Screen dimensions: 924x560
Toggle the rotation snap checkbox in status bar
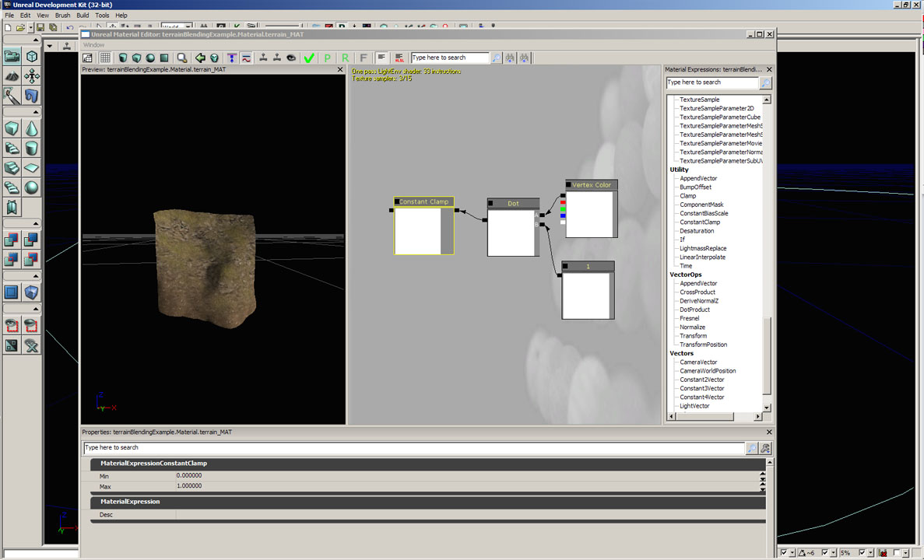[826, 553]
